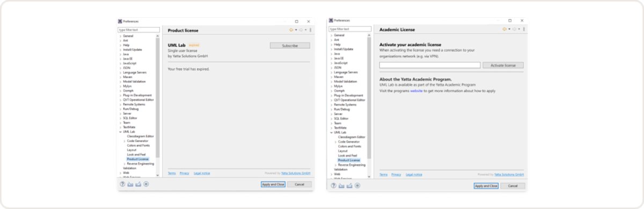Open Terms link in Product license window
The image size is (644, 209).
pyautogui.click(x=172, y=173)
